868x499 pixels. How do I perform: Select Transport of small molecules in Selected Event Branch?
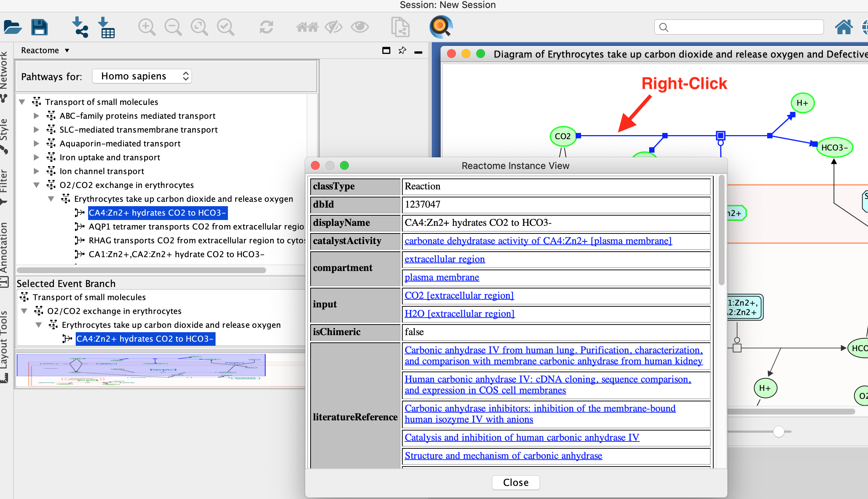pos(89,297)
